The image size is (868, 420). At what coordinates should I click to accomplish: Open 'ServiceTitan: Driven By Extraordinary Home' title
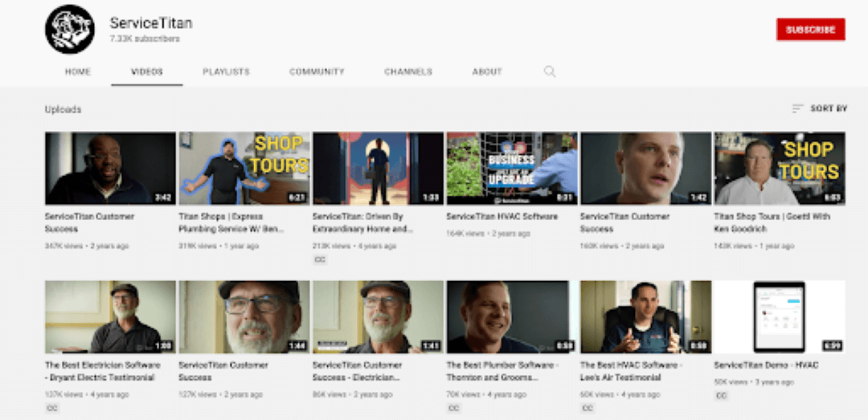(x=362, y=222)
